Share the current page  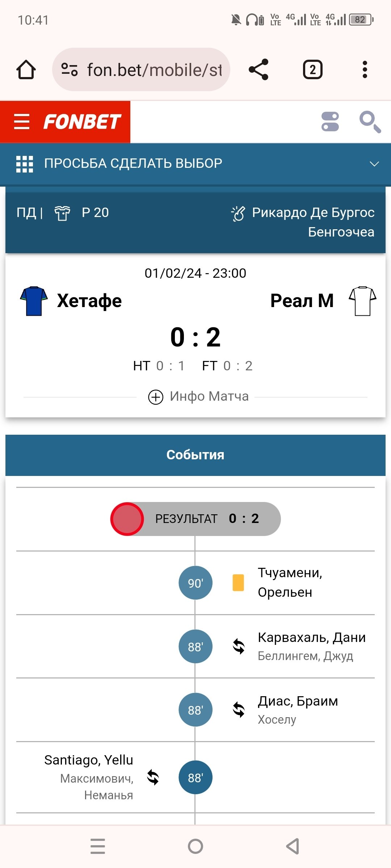(258, 69)
